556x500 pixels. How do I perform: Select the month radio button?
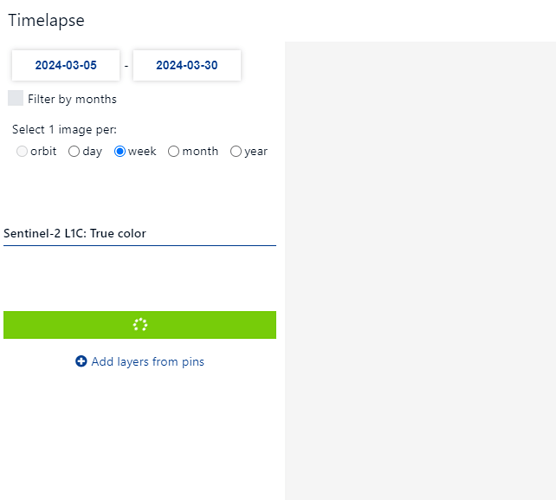click(x=173, y=151)
